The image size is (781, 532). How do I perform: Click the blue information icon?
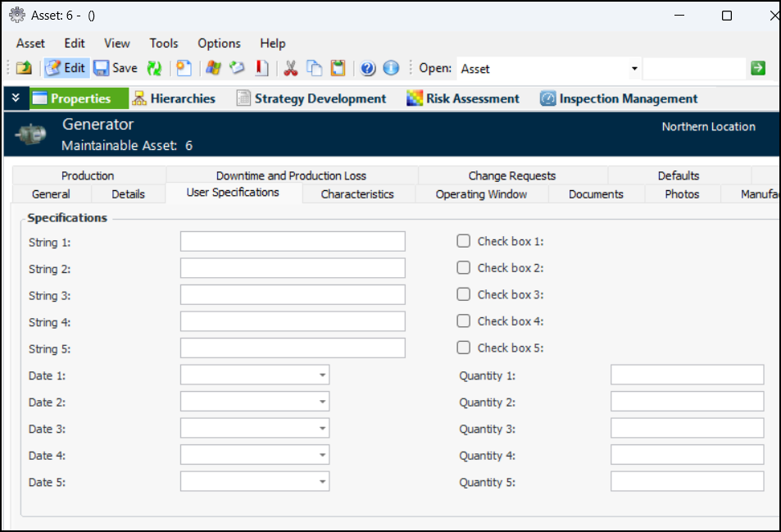391,69
